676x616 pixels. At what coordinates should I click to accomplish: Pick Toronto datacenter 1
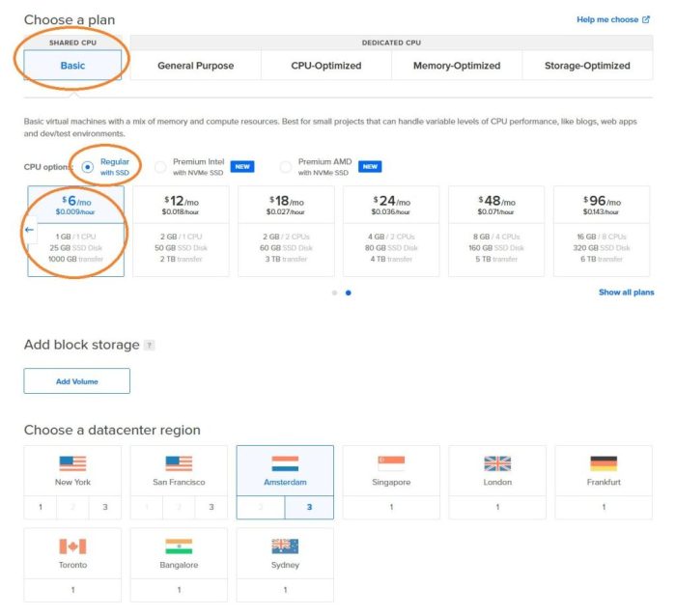click(x=72, y=590)
